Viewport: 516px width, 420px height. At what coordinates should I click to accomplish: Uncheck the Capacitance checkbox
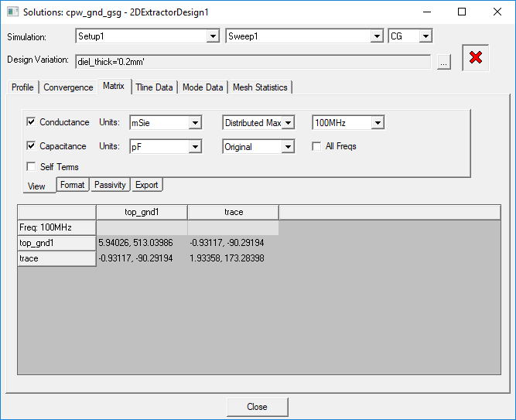(31, 146)
